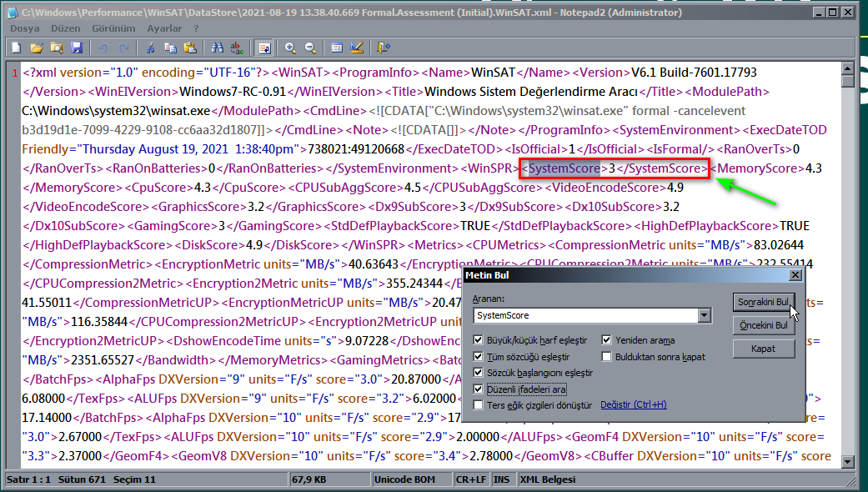868x492 pixels.
Task: Open the Ayarlar menu
Action: 164,28
